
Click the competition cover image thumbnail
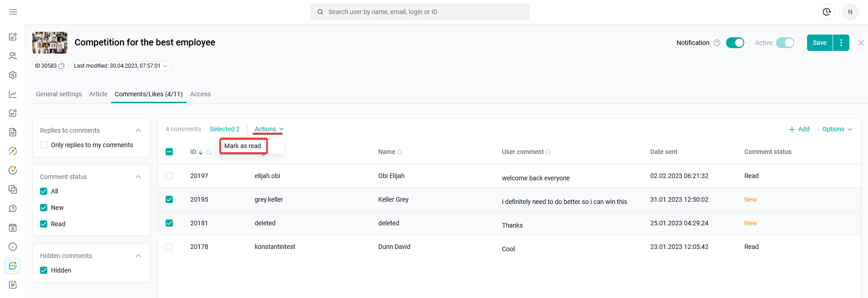tap(50, 43)
